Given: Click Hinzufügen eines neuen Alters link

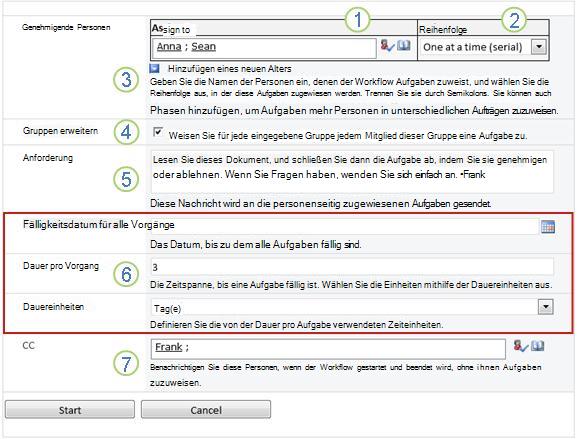Looking at the screenshot, I should tap(230, 69).
